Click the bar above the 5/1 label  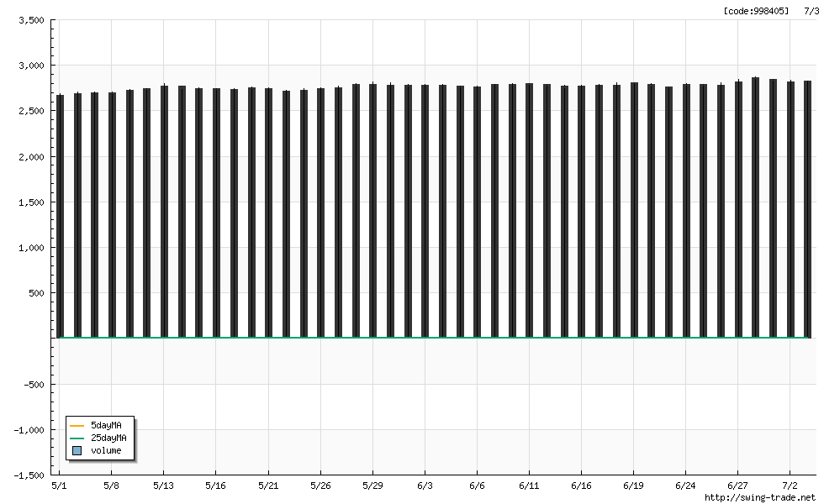[x=60, y=217]
